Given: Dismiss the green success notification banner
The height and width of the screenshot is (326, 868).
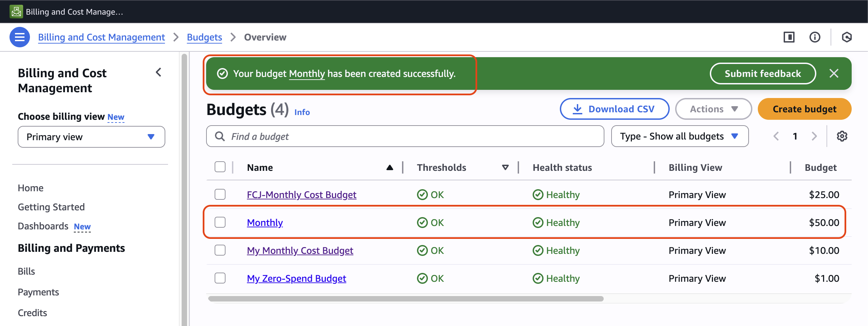Looking at the screenshot, I should pyautogui.click(x=834, y=74).
